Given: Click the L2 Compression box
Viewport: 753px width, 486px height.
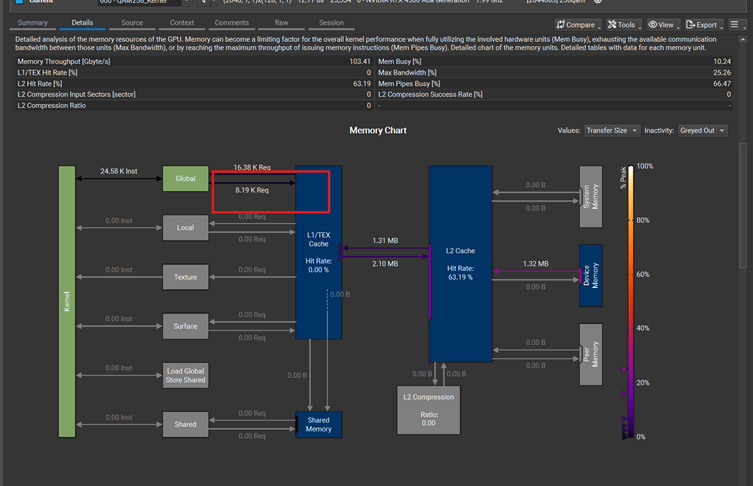Looking at the screenshot, I should [428, 410].
